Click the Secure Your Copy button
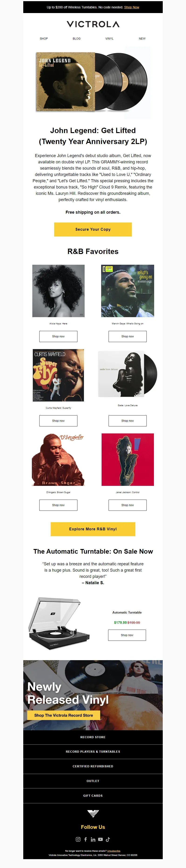Image resolution: width=186 pixels, height=868 pixels. [93, 229]
